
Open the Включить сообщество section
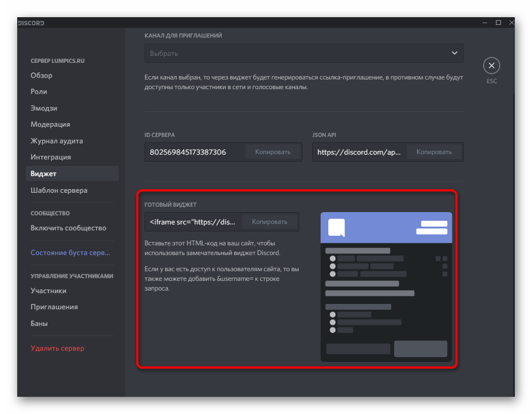68,228
